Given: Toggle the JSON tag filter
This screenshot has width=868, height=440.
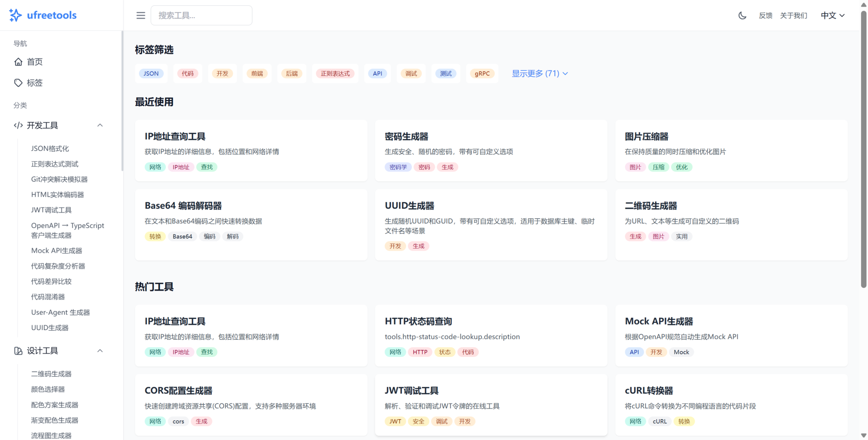Looking at the screenshot, I should (x=151, y=74).
